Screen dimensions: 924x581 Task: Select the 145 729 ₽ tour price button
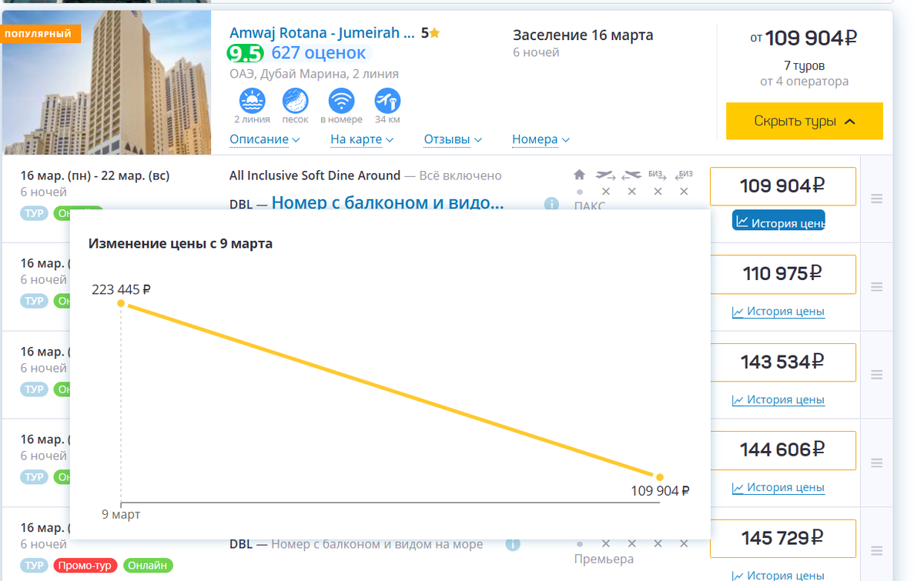click(x=782, y=538)
